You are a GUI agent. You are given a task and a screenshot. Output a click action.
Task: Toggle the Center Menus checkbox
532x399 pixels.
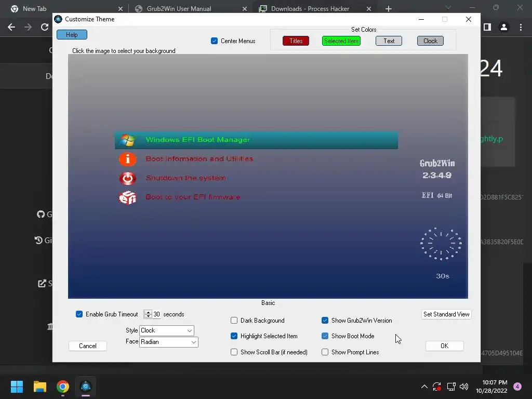(214, 41)
